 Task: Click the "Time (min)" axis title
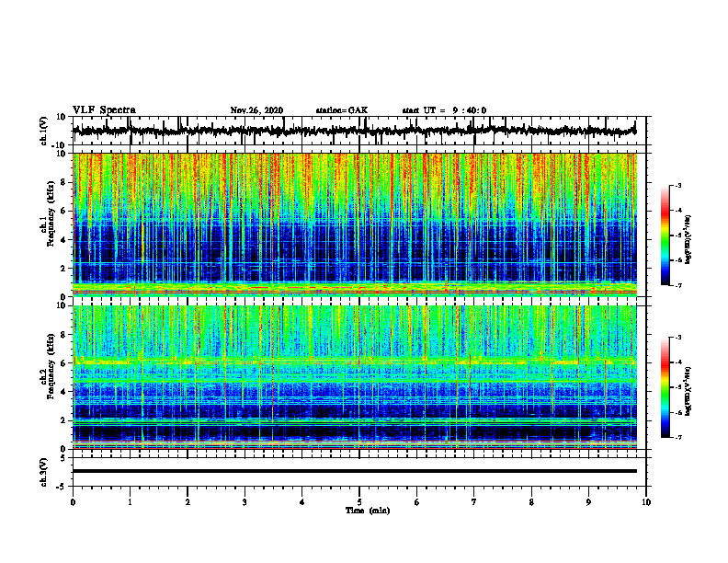[x=368, y=511]
